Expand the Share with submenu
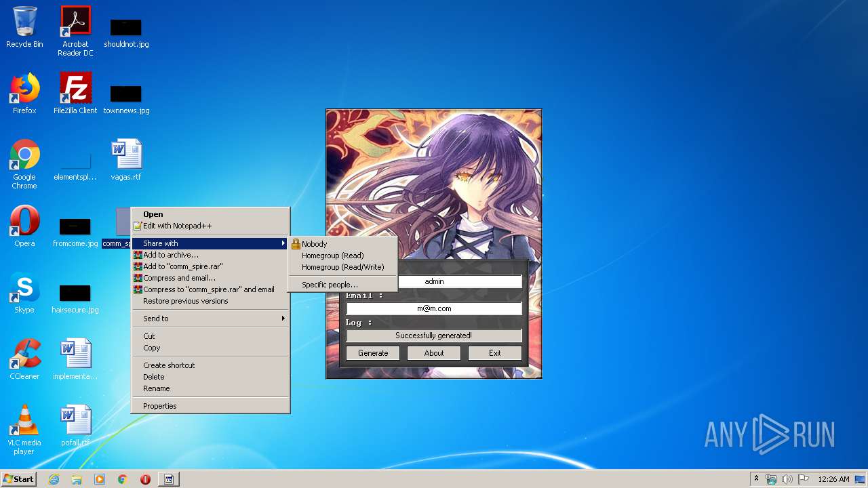 point(210,243)
